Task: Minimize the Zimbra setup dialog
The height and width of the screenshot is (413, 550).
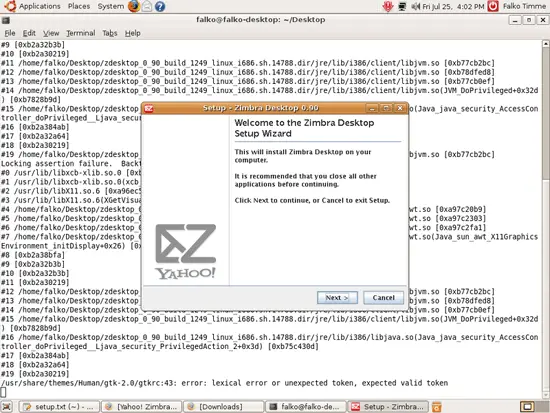Action: (372, 108)
